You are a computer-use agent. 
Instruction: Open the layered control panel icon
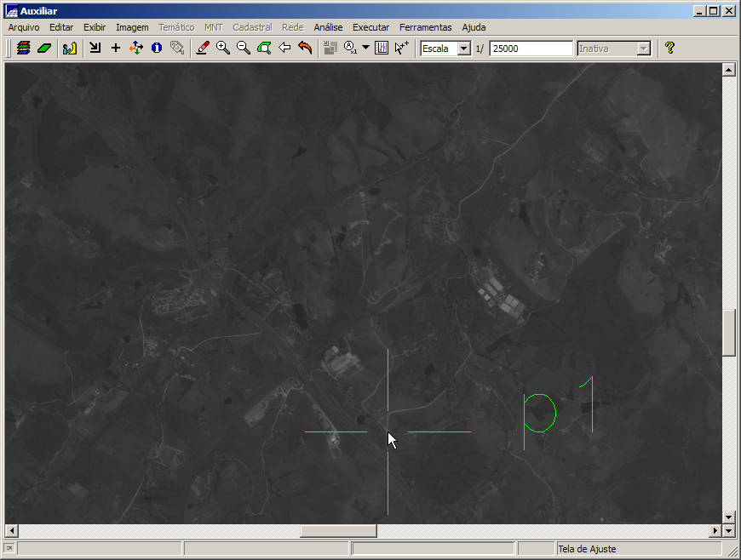24,49
